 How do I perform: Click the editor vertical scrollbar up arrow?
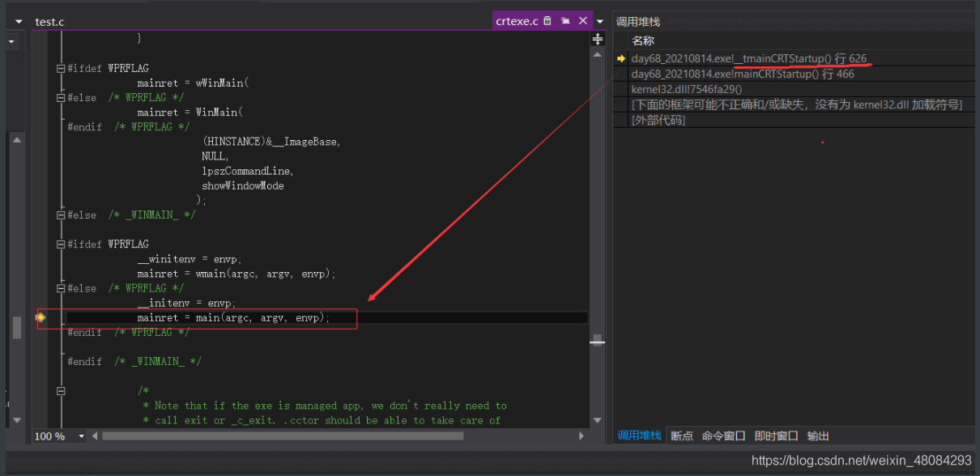598,55
